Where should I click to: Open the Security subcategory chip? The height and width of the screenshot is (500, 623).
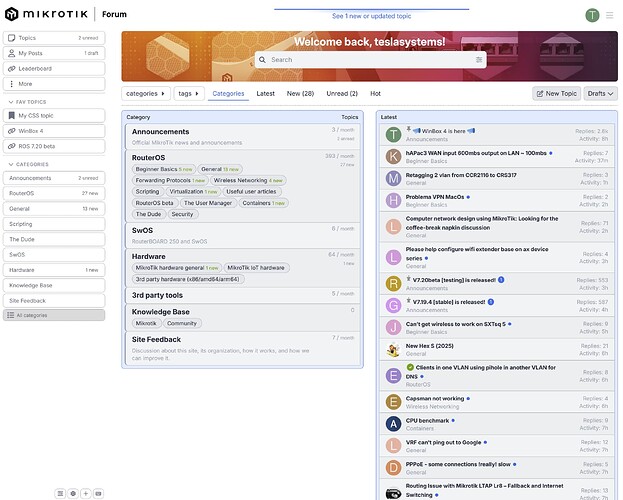click(x=182, y=214)
